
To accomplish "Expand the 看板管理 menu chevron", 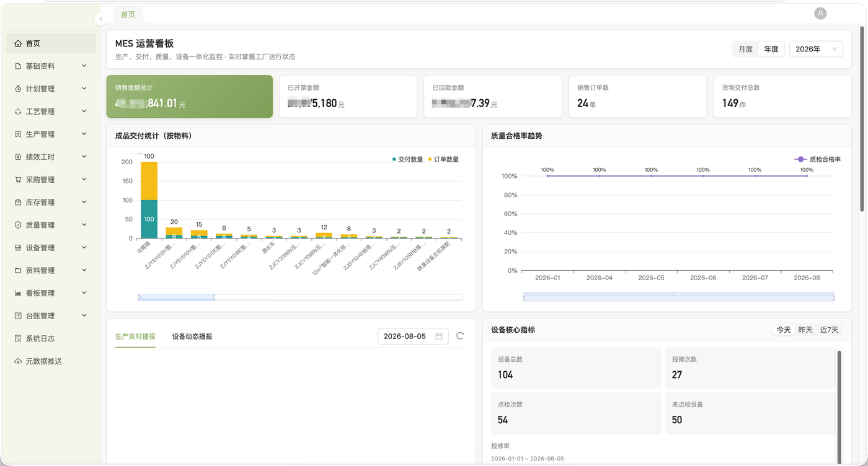I will (x=84, y=293).
